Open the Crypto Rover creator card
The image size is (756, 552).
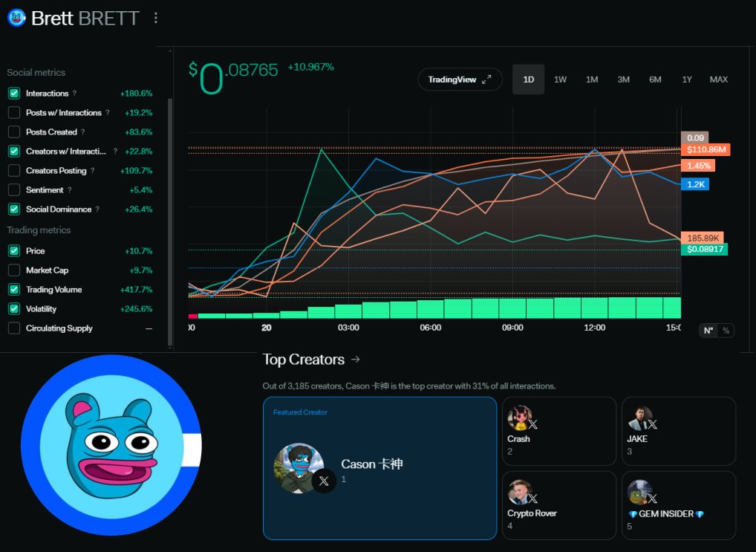pyautogui.click(x=559, y=505)
